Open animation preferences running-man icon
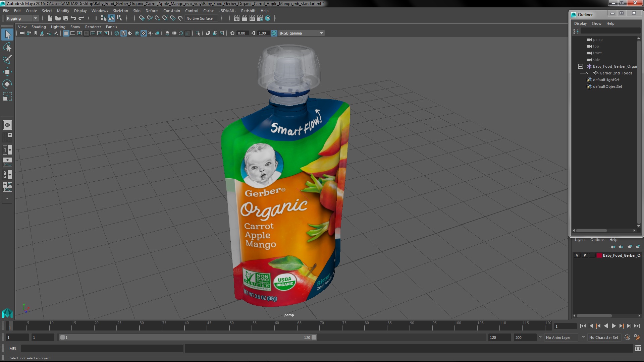Viewport: 644px width, 362px height. pyautogui.click(x=637, y=338)
